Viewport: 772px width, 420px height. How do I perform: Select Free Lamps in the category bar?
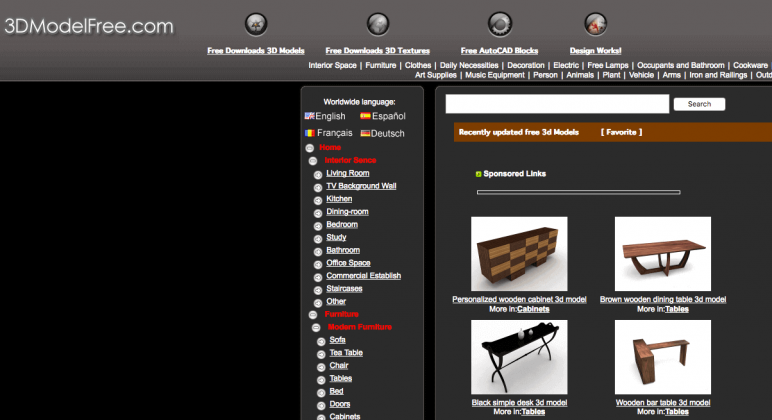[608, 65]
